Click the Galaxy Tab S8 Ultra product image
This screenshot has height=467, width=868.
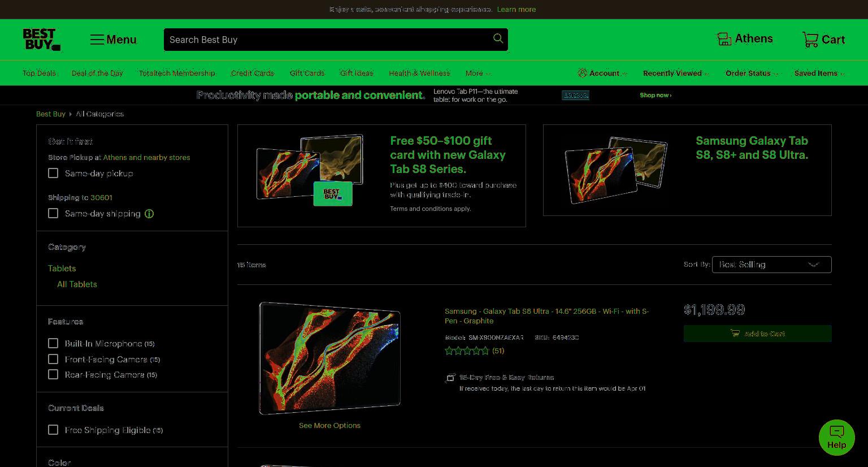(x=329, y=358)
